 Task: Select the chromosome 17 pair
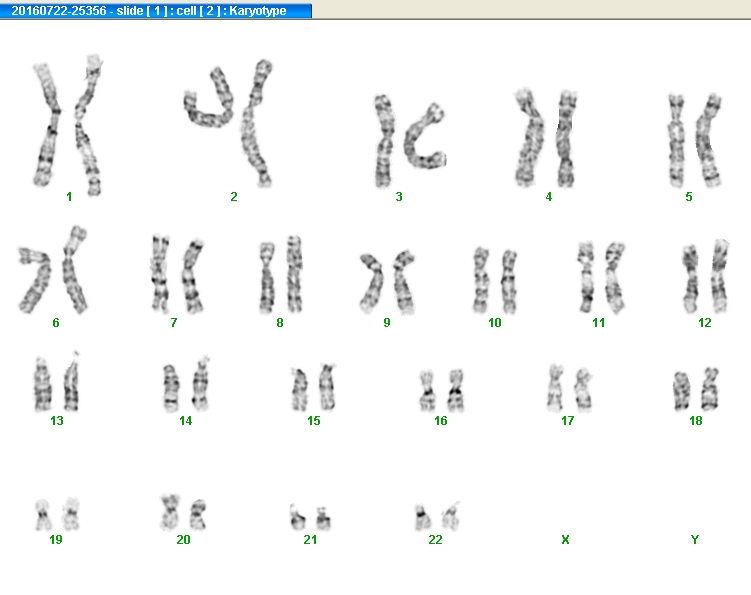569,388
